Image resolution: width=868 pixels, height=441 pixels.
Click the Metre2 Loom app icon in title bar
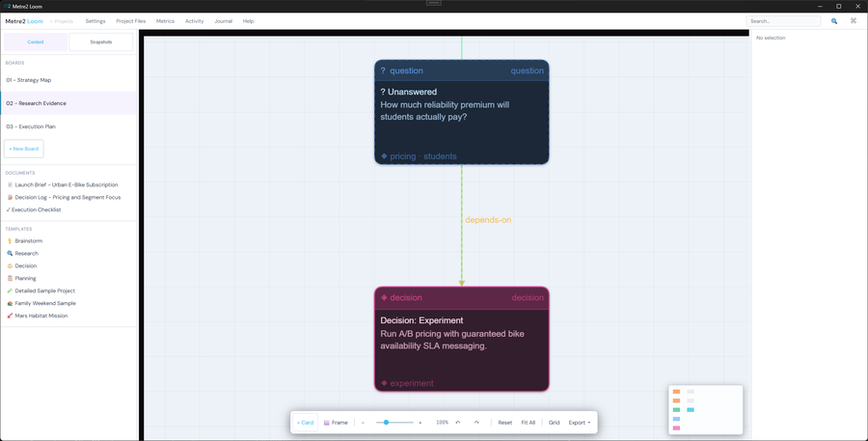pyautogui.click(x=7, y=6)
